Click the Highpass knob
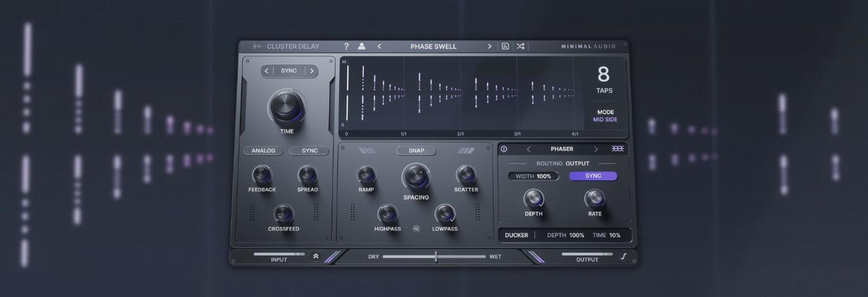Screen dimensions: 868x297 [x=387, y=215]
